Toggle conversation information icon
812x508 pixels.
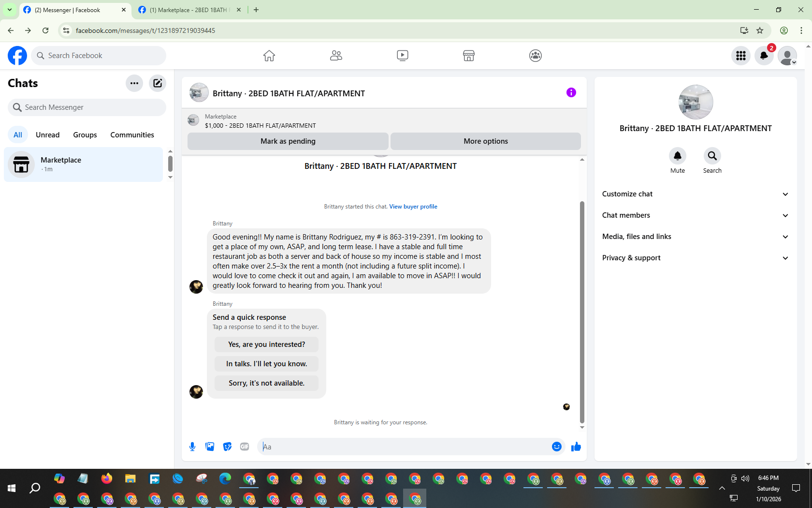click(x=571, y=92)
